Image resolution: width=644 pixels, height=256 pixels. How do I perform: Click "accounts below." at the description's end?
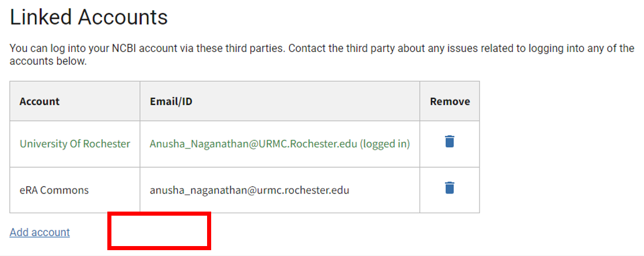48,61
